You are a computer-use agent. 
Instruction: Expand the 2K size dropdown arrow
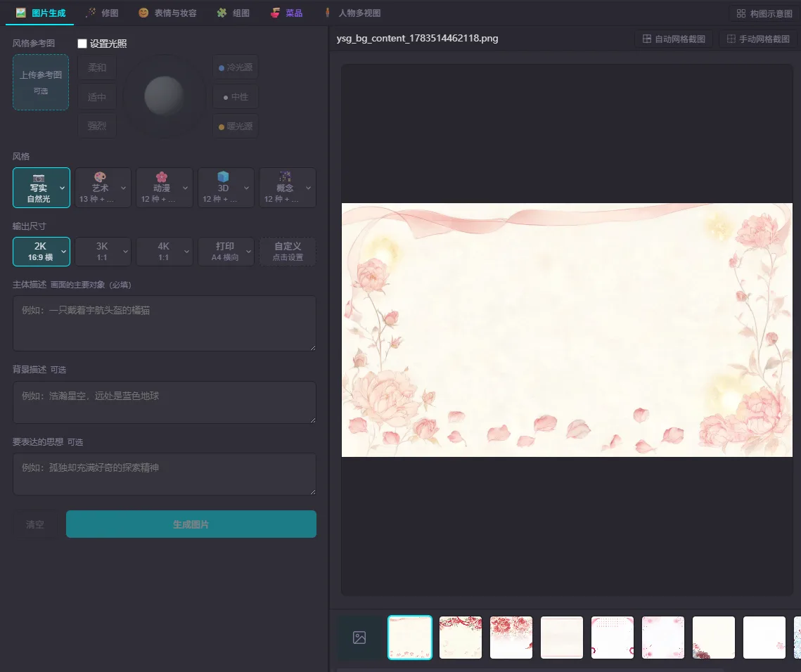tap(63, 252)
